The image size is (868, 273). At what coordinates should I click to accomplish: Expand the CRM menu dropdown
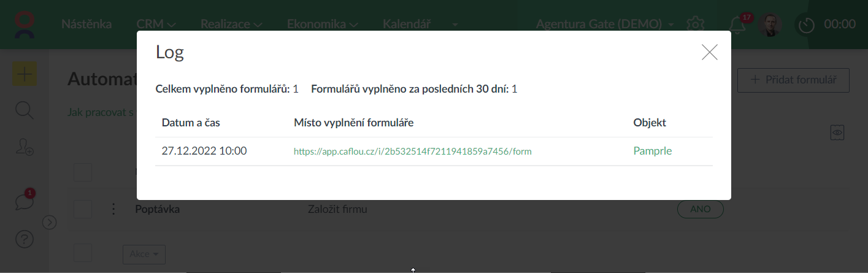[x=156, y=25]
